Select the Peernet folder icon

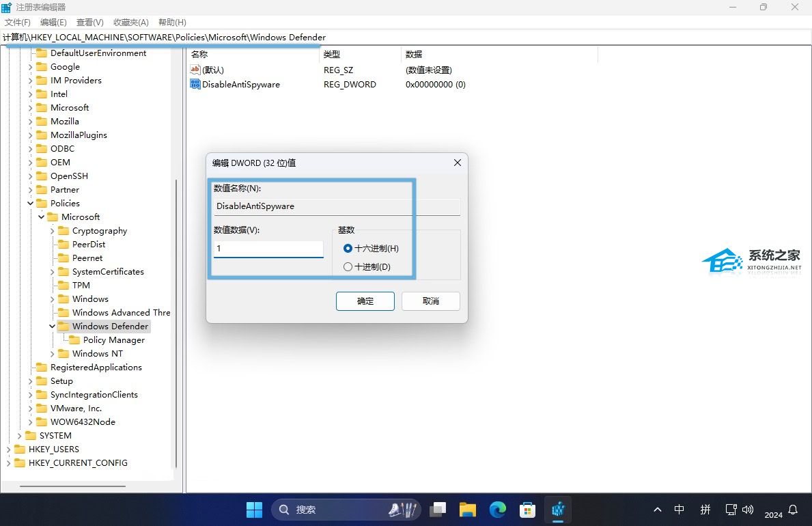click(64, 258)
